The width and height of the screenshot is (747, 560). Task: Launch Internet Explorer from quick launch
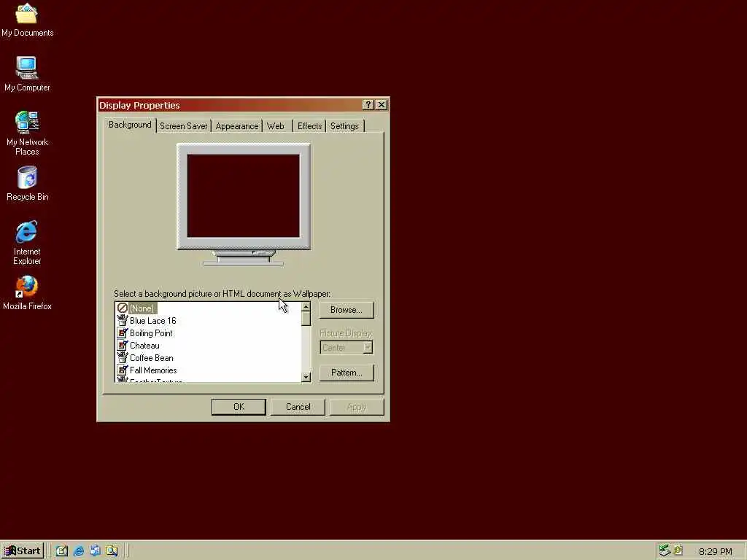tap(79, 551)
